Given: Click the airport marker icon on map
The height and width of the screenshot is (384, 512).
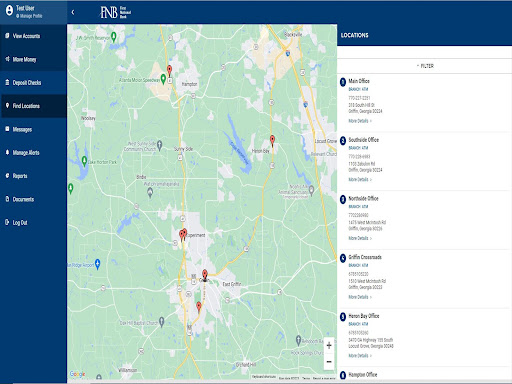Looking at the screenshot, I should point(97,264).
